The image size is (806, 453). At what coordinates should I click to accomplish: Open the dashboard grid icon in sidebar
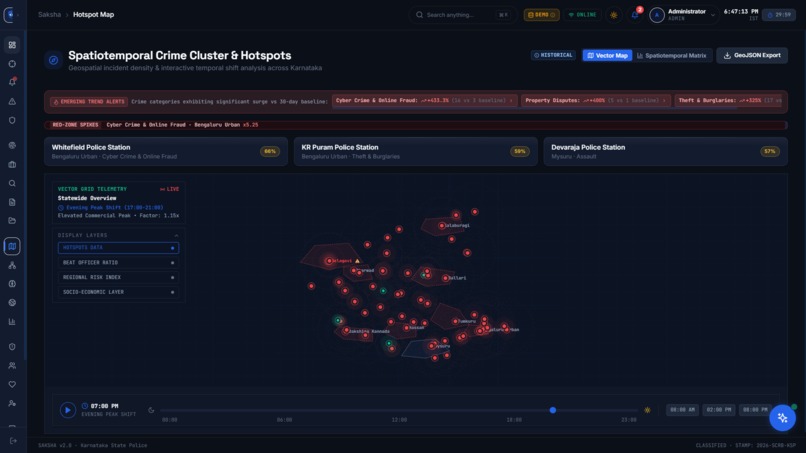[x=12, y=45]
